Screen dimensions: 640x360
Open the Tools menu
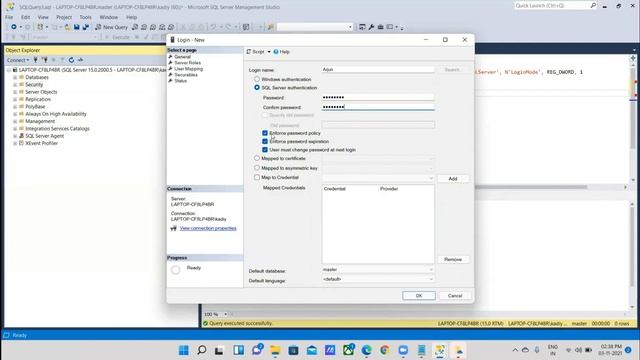[x=85, y=17]
